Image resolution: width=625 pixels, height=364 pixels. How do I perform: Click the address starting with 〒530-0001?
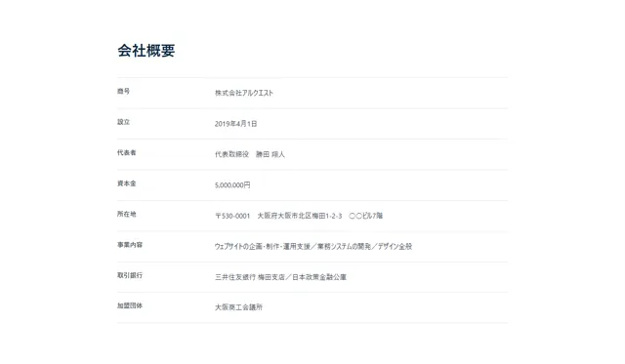(x=299, y=216)
